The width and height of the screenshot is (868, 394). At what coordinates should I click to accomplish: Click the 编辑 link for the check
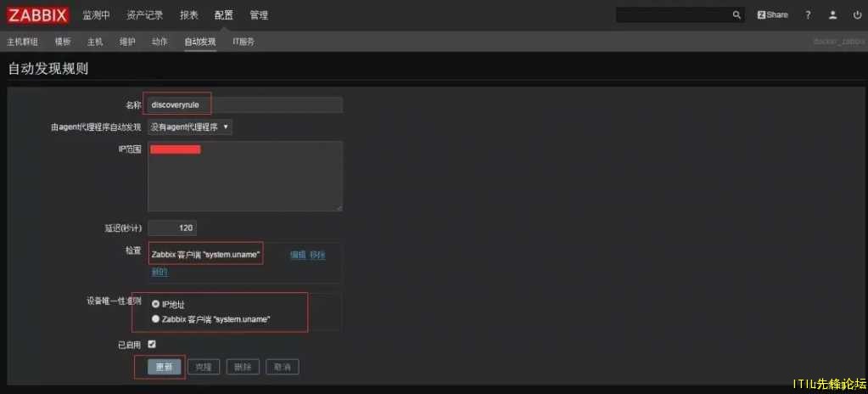[299, 255]
